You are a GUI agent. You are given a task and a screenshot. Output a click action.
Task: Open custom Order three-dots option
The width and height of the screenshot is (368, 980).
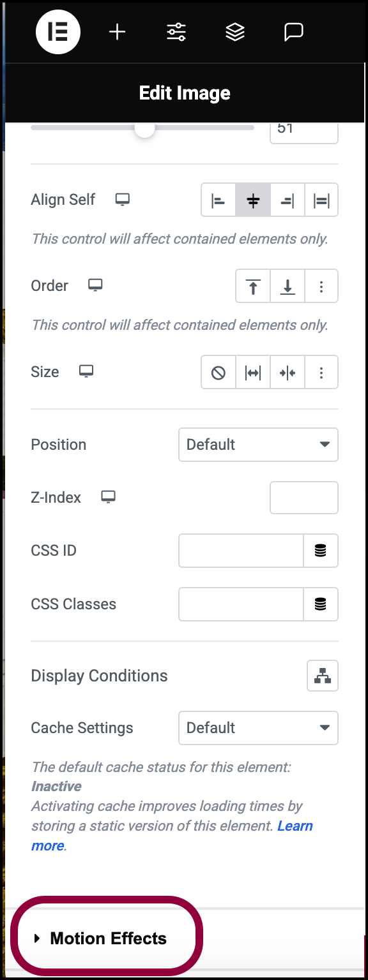click(321, 286)
